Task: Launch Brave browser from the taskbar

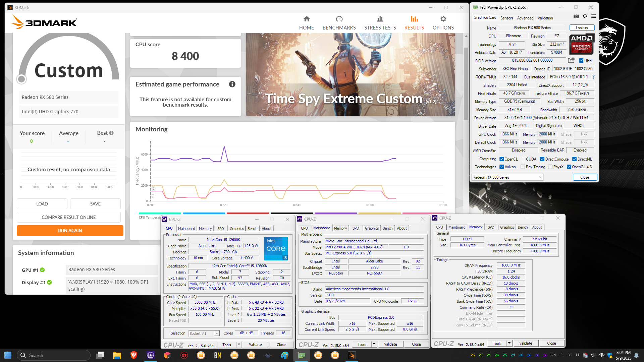Action: point(133,355)
